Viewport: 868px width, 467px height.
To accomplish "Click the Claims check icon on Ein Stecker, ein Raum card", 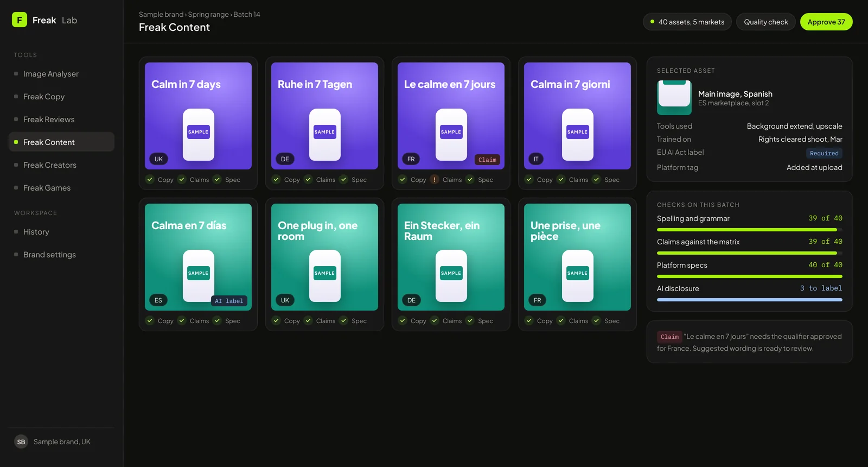I will click(x=435, y=320).
